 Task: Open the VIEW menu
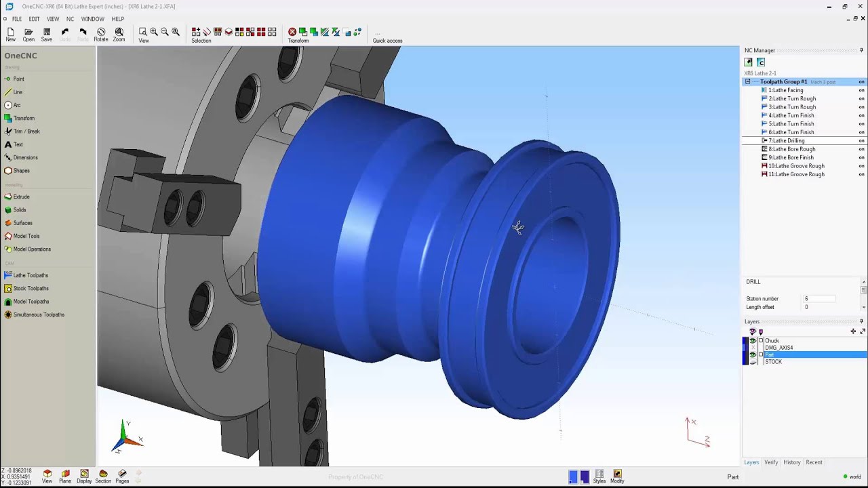pos(53,19)
